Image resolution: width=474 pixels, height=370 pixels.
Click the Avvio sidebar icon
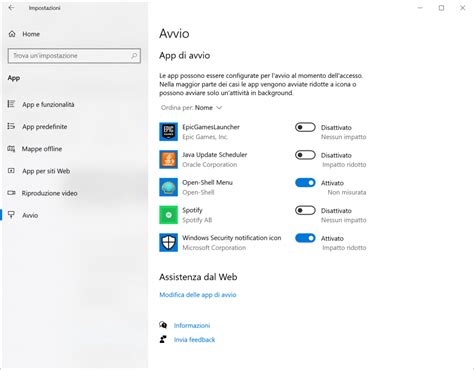[x=11, y=215]
